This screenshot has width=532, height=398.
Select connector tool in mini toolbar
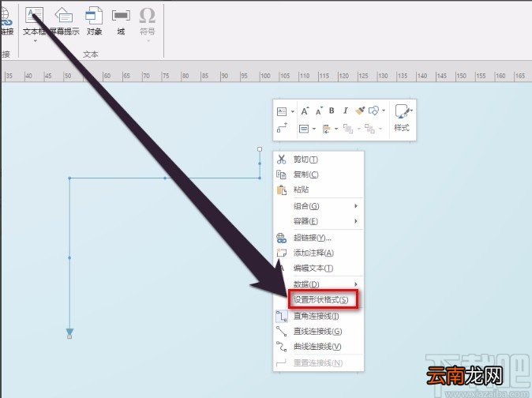282,128
